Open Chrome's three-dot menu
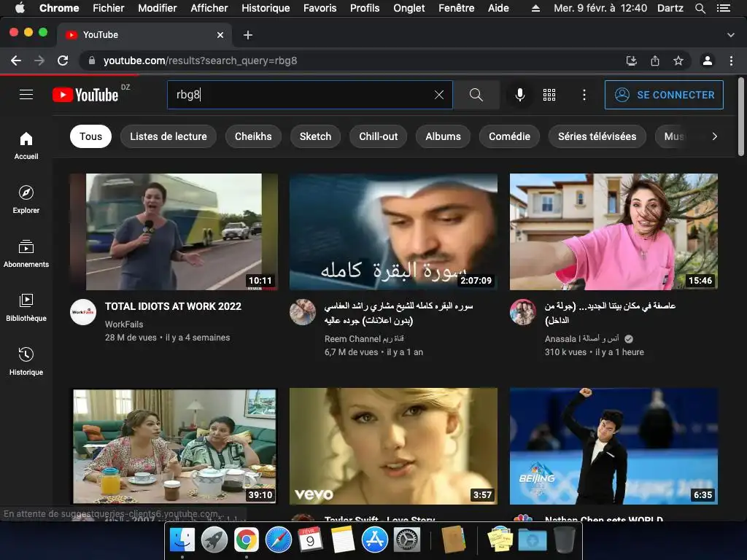 pyautogui.click(x=731, y=61)
